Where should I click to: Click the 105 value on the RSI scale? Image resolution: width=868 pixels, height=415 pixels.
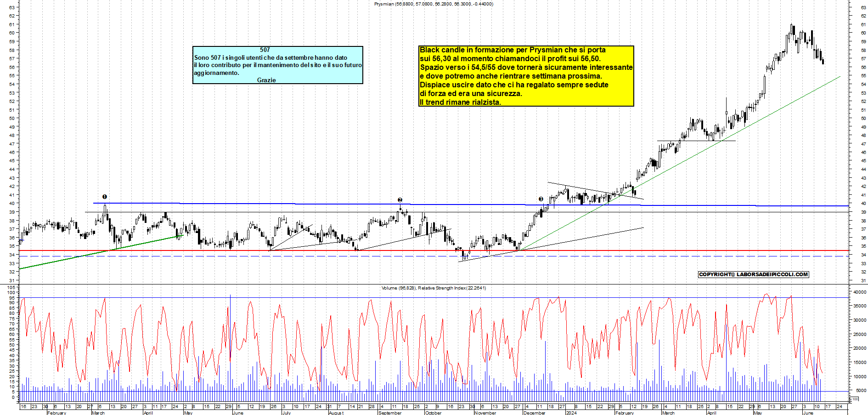(x=11, y=287)
